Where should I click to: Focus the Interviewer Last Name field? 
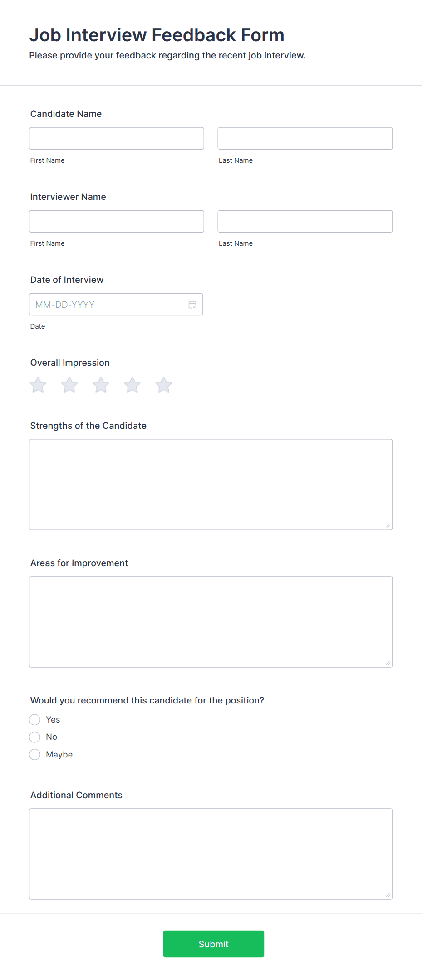click(305, 221)
